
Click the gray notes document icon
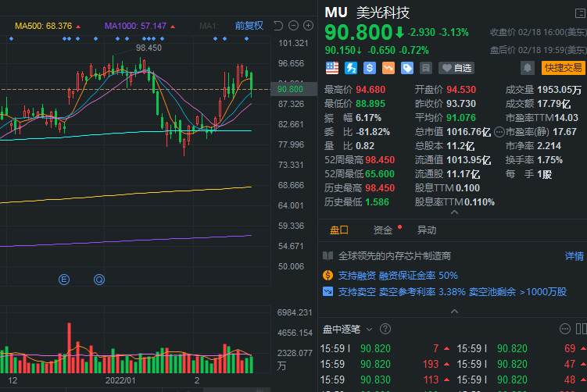point(426,68)
